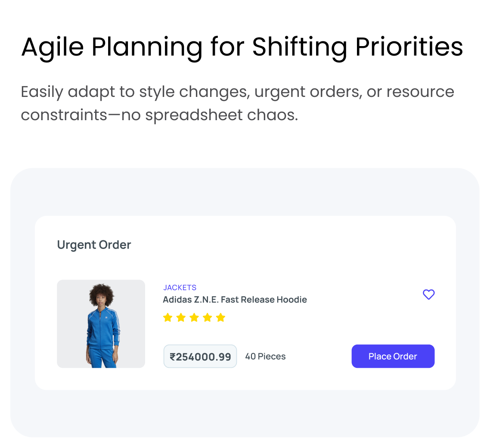Click the model's face in the product photo

[x=101, y=299]
